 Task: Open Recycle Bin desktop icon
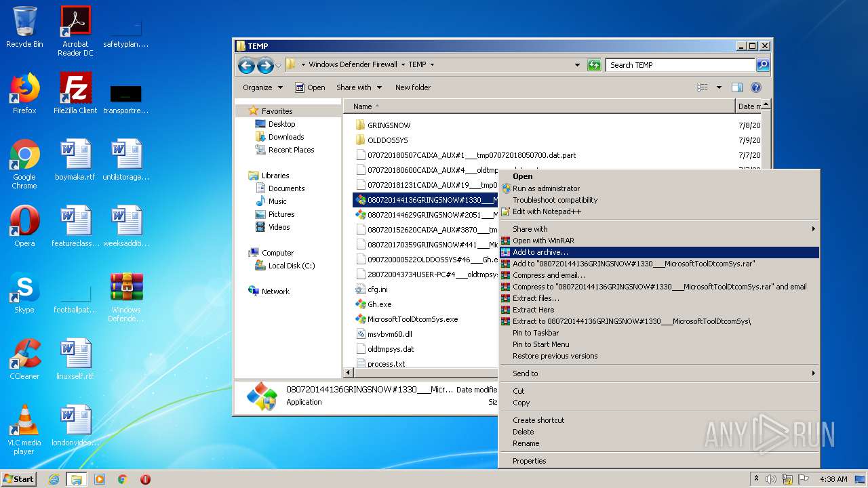click(24, 27)
